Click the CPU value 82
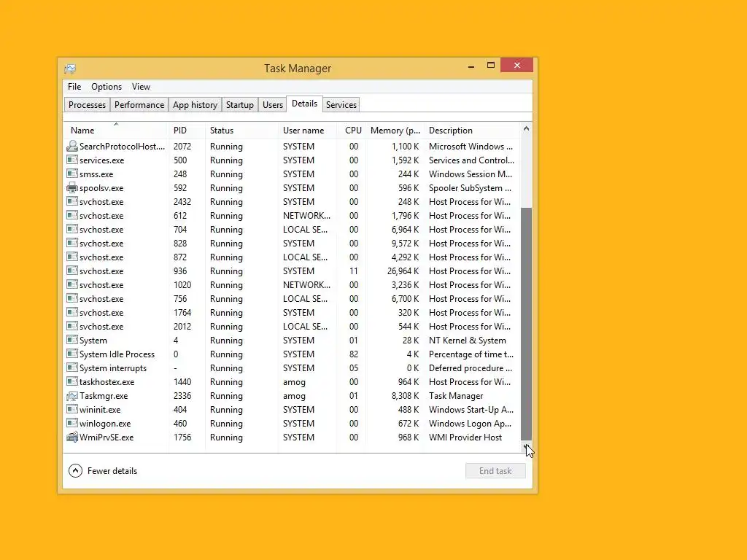Image resolution: width=747 pixels, height=560 pixels. (354, 354)
